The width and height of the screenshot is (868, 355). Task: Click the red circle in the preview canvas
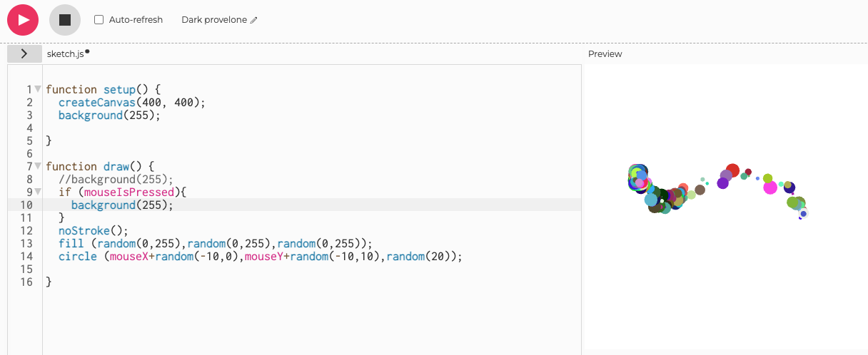click(732, 171)
